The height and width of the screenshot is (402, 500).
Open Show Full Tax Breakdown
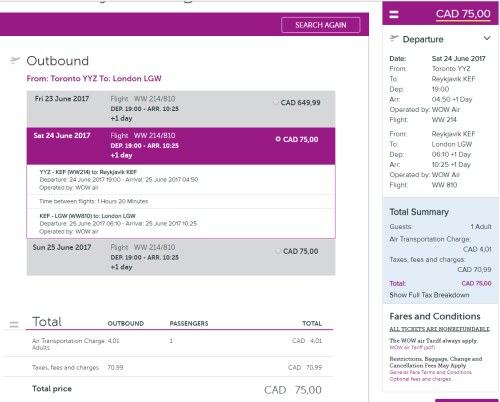[x=429, y=295]
